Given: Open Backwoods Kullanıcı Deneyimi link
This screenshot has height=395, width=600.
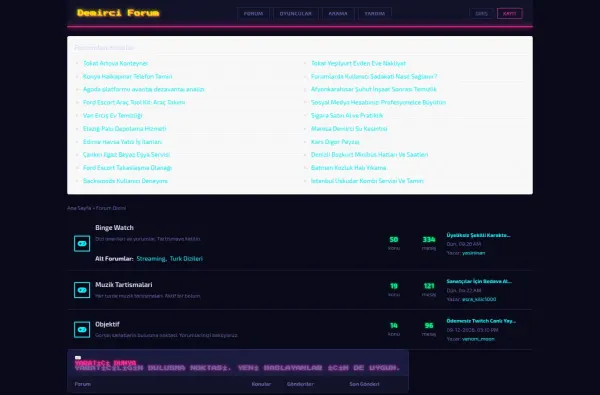Looking at the screenshot, I should tap(125, 181).
